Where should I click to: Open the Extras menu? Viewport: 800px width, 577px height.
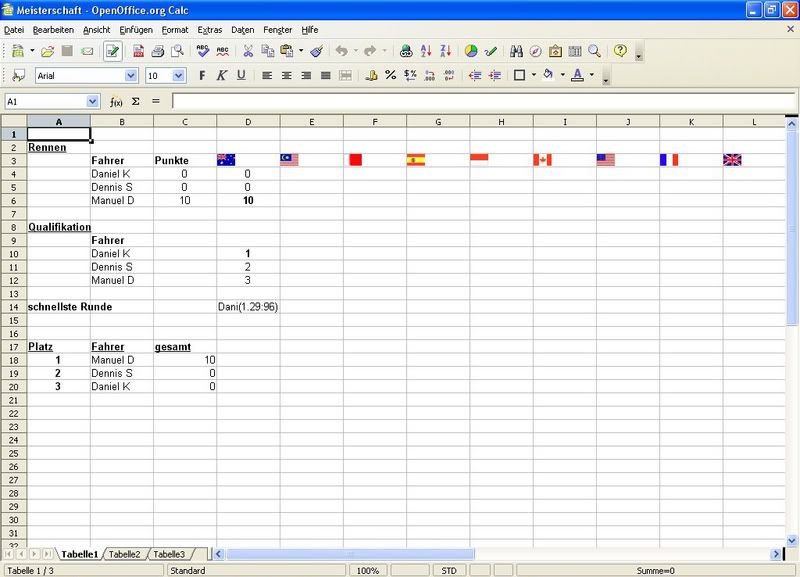point(210,30)
